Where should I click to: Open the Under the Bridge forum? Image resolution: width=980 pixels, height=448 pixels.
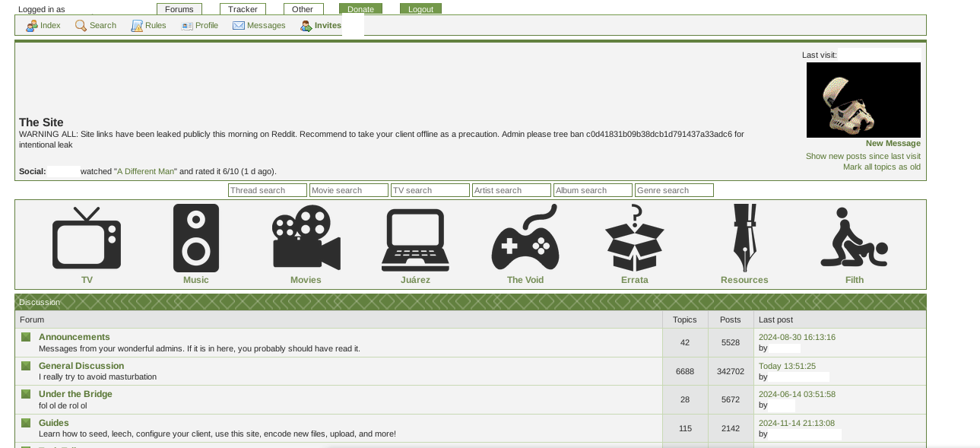(x=75, y=394)
